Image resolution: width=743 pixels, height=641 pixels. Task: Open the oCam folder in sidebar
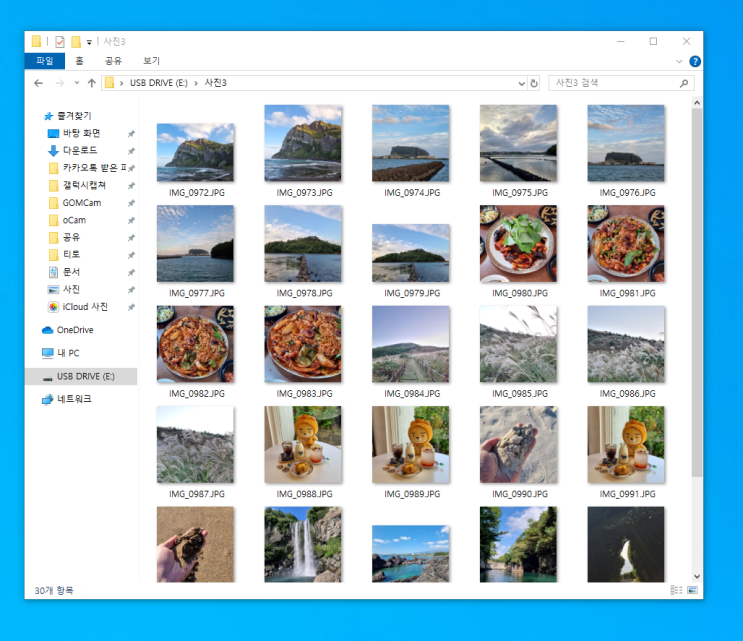tap(74, 220)
